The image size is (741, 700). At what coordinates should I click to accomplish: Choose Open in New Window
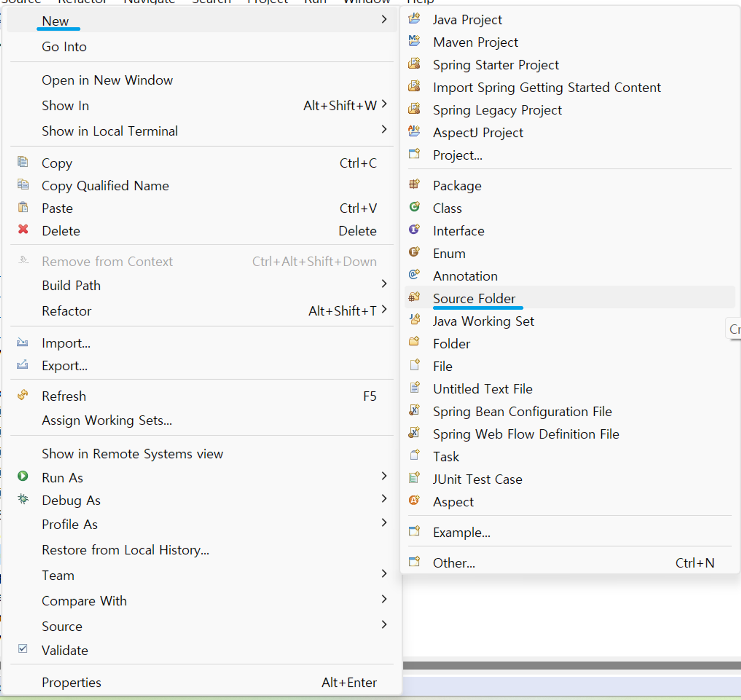click(x=107, y=81)
